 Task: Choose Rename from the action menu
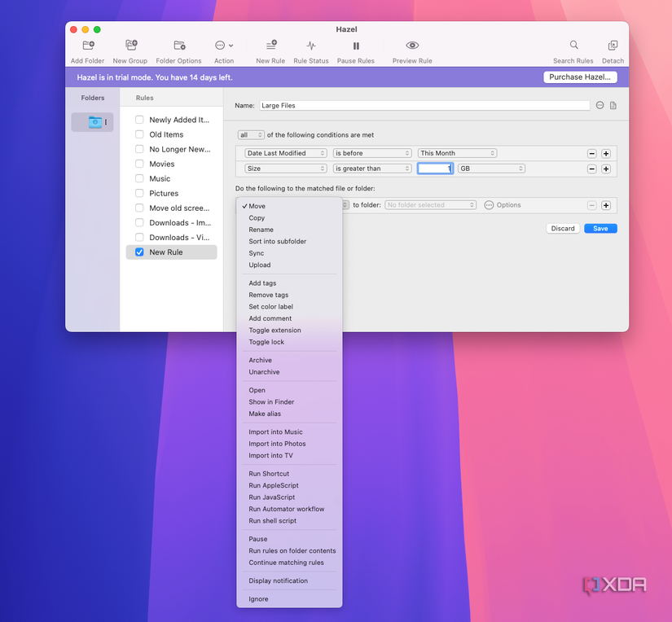point(289,230)
